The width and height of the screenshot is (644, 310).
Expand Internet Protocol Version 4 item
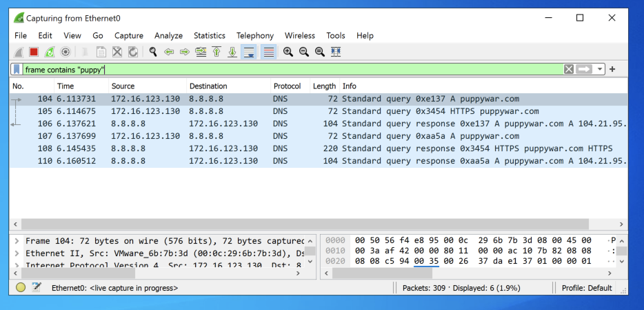17,264
